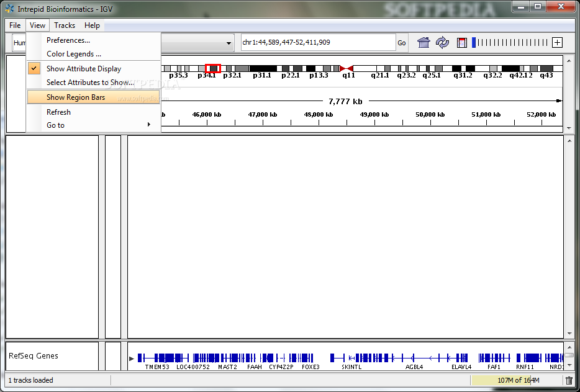580x392 pixels.
Task: Click the ELAVL4 gene label
Action: (x=461, y=367)
